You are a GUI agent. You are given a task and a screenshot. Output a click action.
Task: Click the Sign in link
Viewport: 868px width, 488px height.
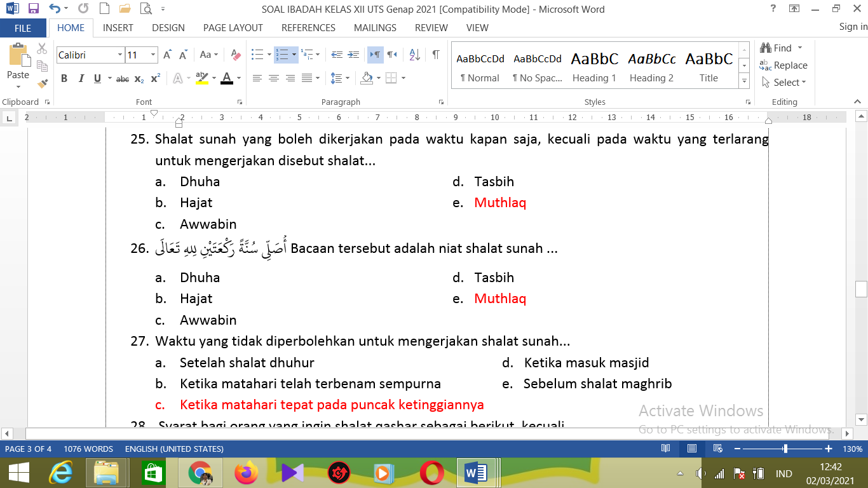(853, 27)
